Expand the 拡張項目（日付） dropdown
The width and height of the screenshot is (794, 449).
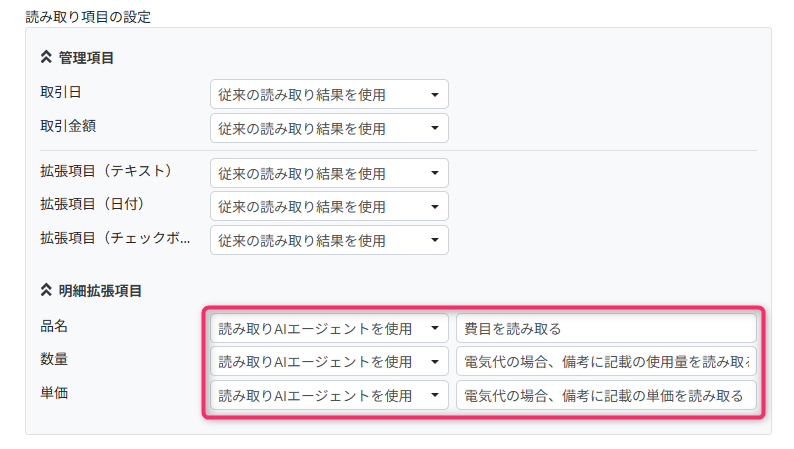329,206
